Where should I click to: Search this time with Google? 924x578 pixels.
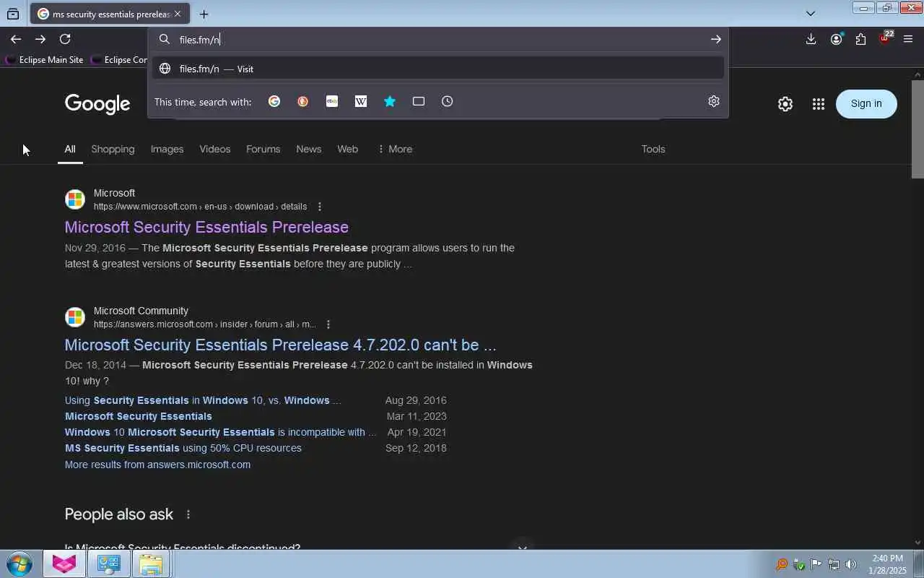[x=274, y=101]
